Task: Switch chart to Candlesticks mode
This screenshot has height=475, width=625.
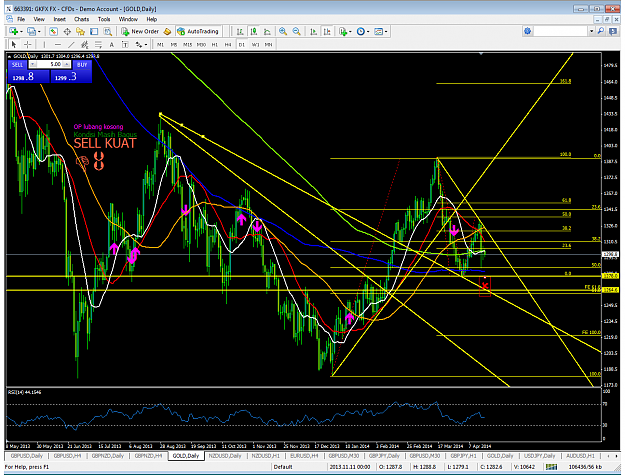Action: click(254, 31)
